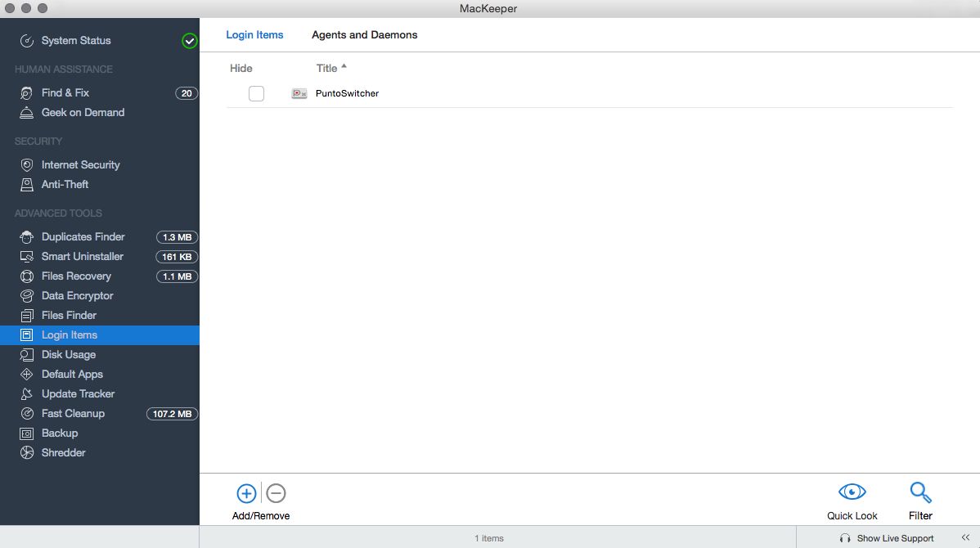980x548 pixels.
Task: Toggle Hide checkbox for PuntoSwitcher
Action: pos(256,94)
